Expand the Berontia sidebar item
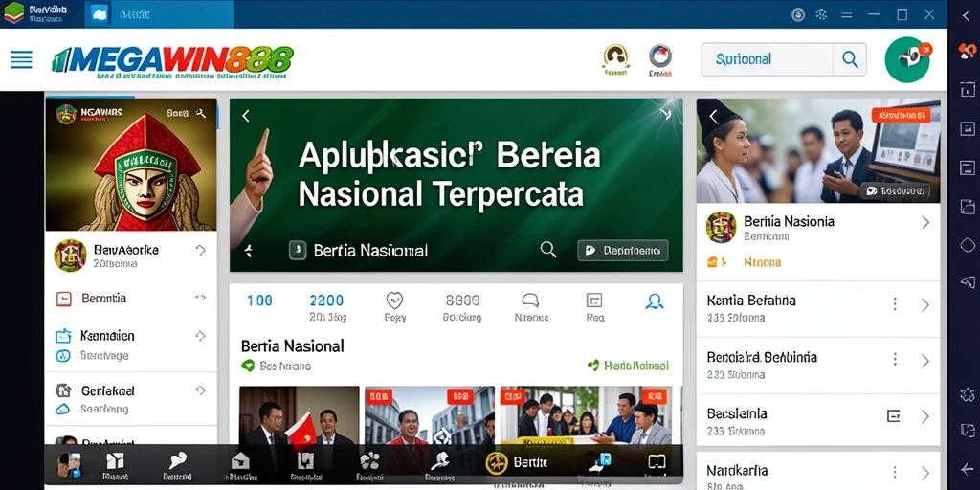Image resolution: width=980 pixels, height=490 pixels. [200, 299]
